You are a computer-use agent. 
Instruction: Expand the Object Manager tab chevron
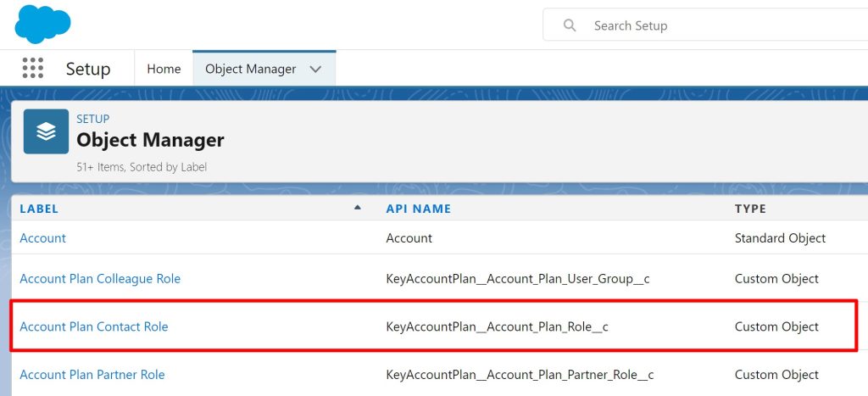click(316, 70)
